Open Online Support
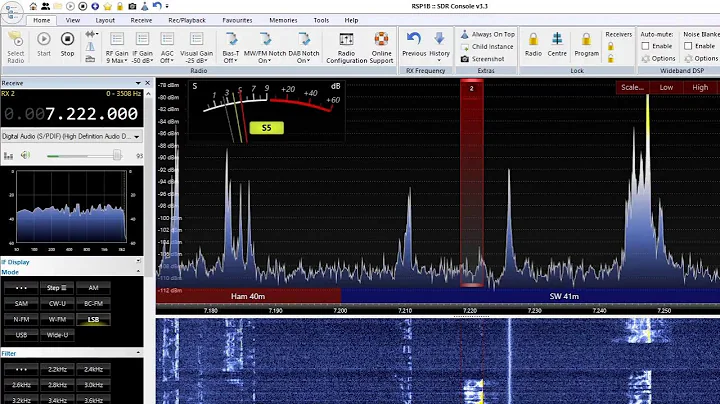This screenshot has width=720, height=404. pyautogui.click(x=381, y=47)
